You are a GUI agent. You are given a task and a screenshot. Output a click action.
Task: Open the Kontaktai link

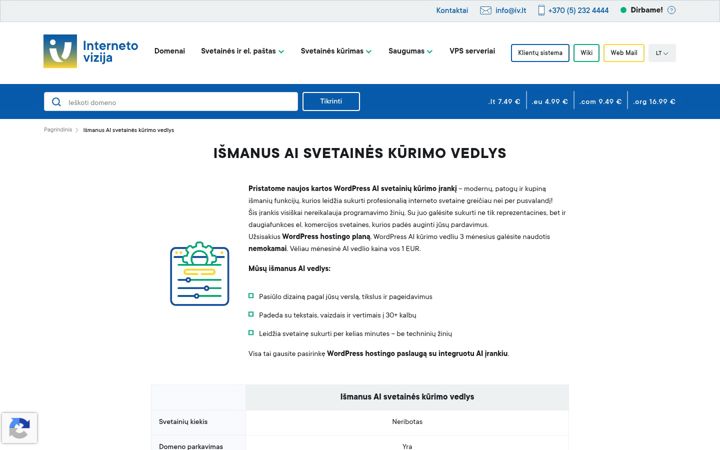452,10
